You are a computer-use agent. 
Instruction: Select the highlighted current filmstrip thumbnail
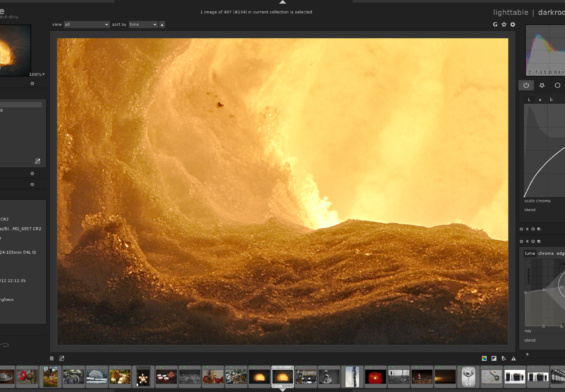[x=282, y=377]
